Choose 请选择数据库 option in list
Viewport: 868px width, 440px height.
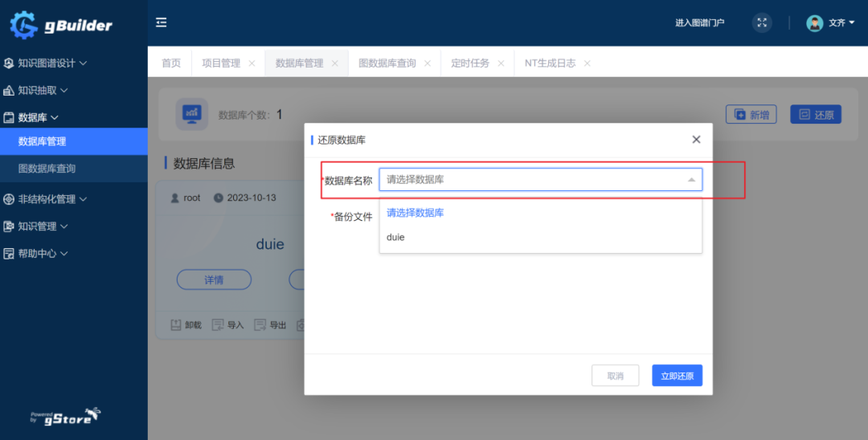click(541, 213)
